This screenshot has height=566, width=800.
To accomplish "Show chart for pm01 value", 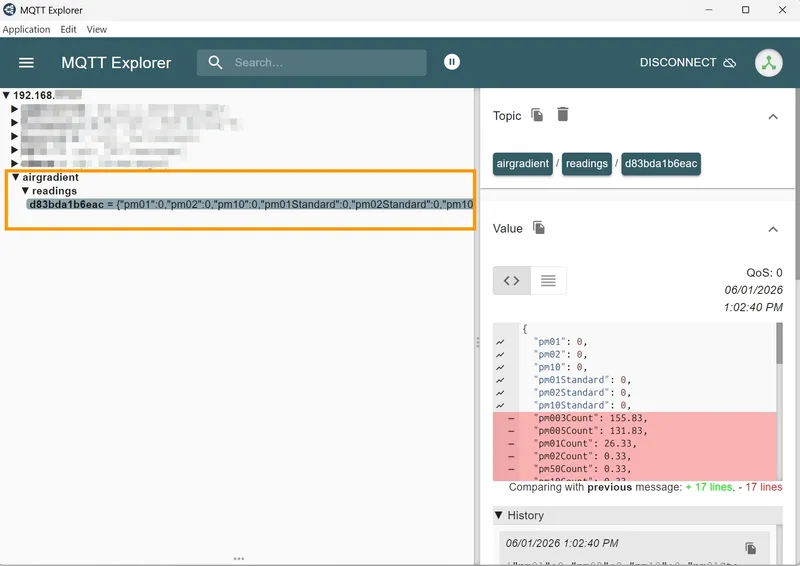I will (500, 342).
